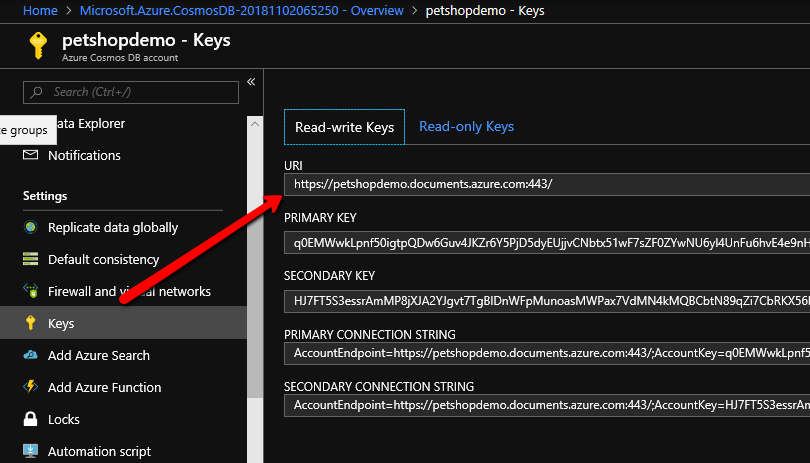Collapse the sidebar with double-chevron

pos(251,82)
